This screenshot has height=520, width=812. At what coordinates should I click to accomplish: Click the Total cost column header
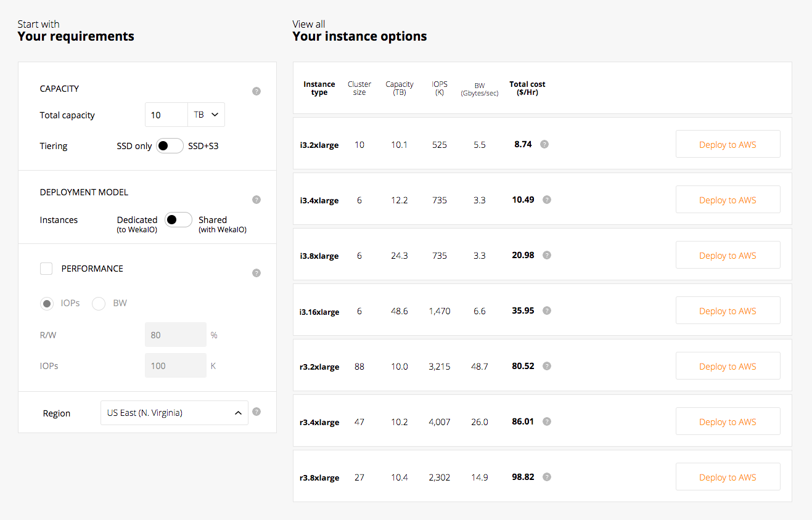click(x=527, y=88)
